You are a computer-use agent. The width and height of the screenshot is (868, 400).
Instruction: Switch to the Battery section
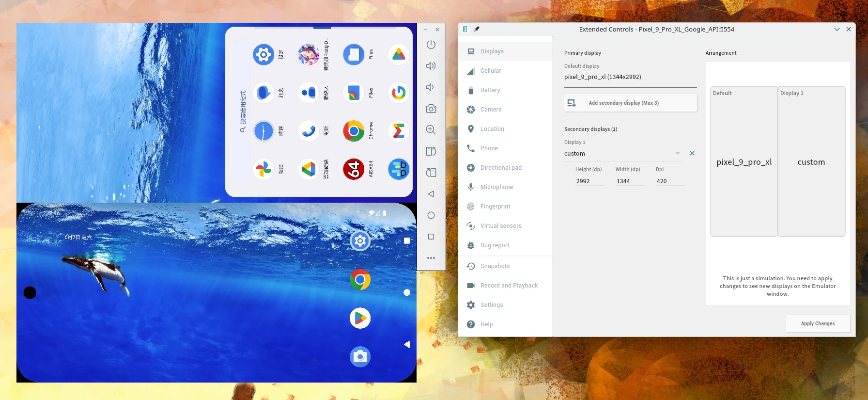coord(490,90)
